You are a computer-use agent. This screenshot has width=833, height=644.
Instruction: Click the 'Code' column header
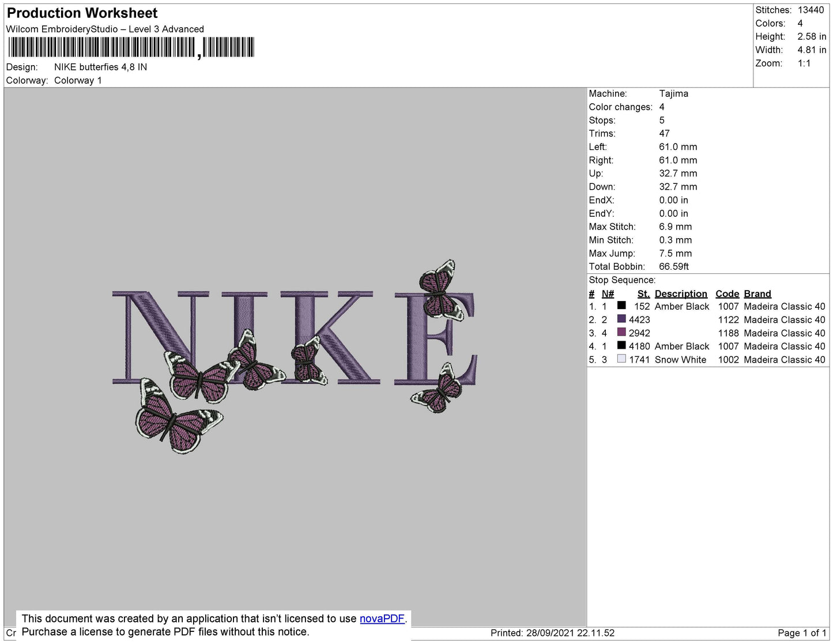(x=727, y=293)
